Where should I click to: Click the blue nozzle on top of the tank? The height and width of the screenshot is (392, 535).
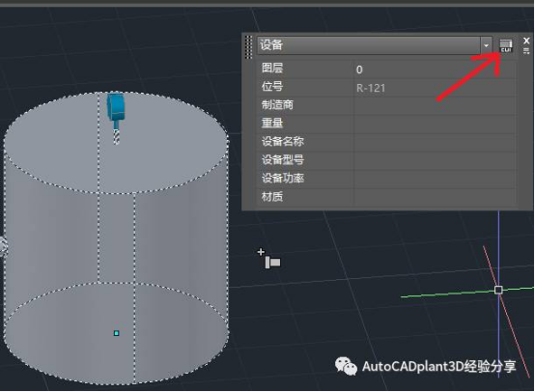(116, 106)
